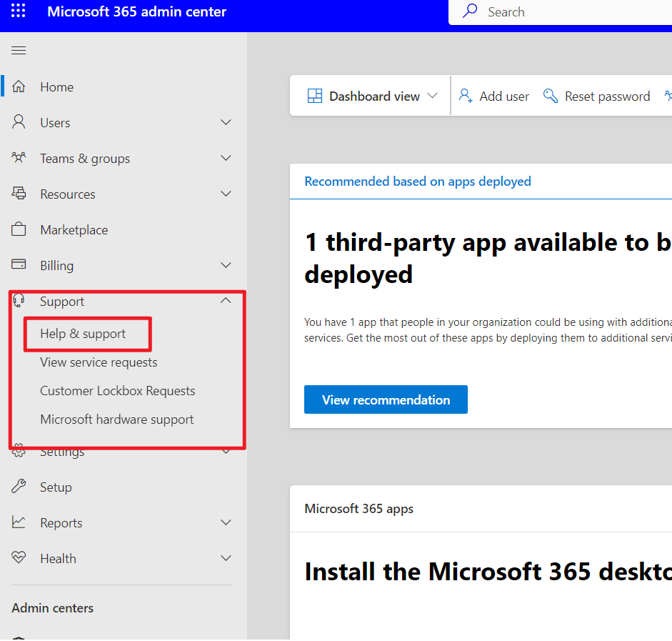The height and width of the screenshot is (641, 672).
Task: Click the Teams & groups people icon
Action: pyautogui.click(x=19, y=158)
